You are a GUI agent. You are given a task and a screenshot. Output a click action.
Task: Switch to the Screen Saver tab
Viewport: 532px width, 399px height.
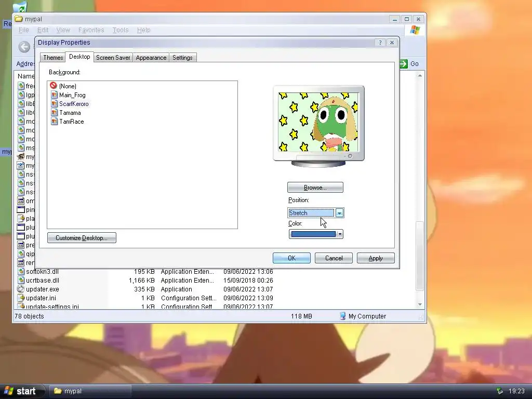pyautogui.click(x=113, y=58)
